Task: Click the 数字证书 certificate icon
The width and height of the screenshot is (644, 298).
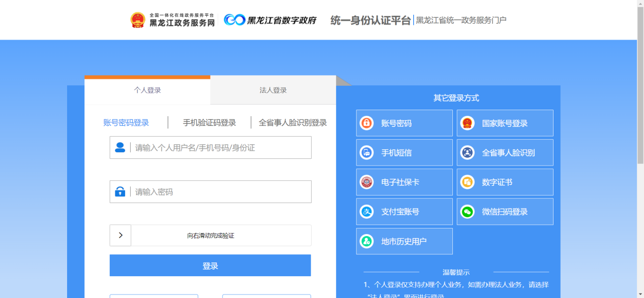Action: pyautogui.click(x=467, y=182)
